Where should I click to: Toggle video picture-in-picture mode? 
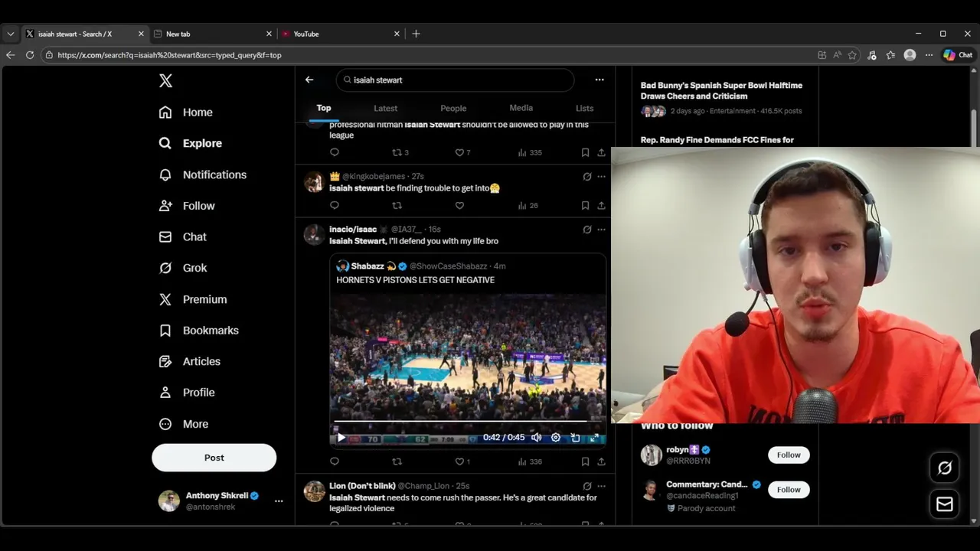[x=575, y=438]
